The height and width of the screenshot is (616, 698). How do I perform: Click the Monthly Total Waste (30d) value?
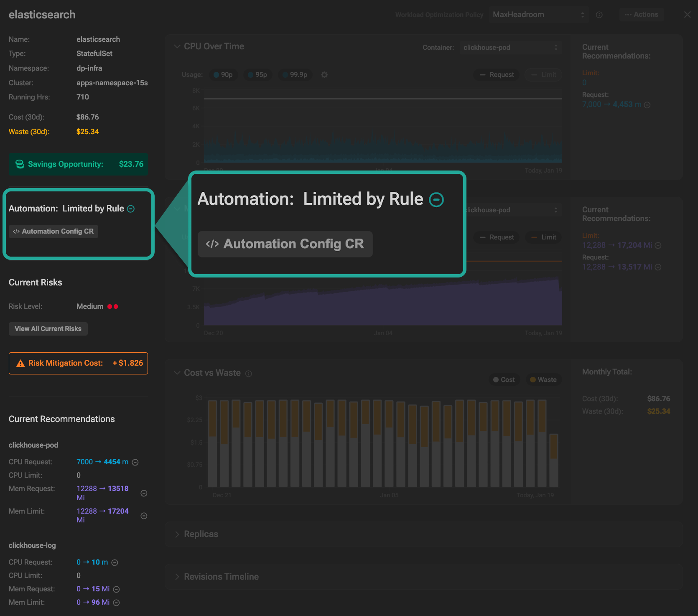click(659, 412)
